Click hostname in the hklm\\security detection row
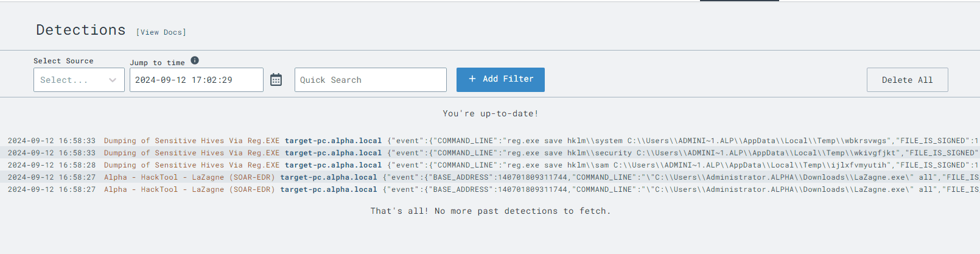Screen dimensions: 980x254 pos(333,153)
